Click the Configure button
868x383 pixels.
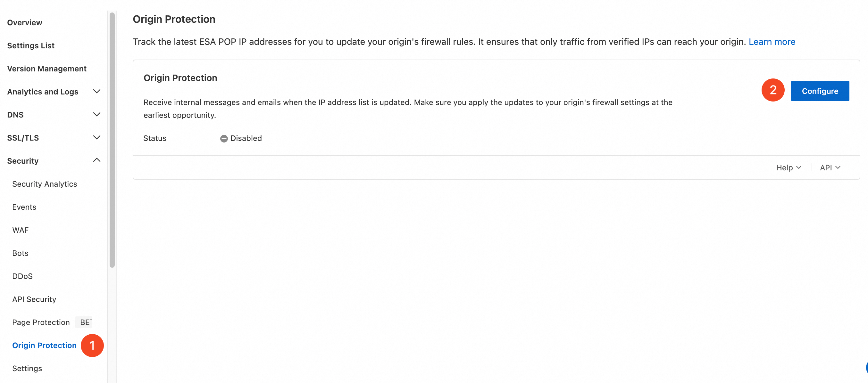point(820,91)
